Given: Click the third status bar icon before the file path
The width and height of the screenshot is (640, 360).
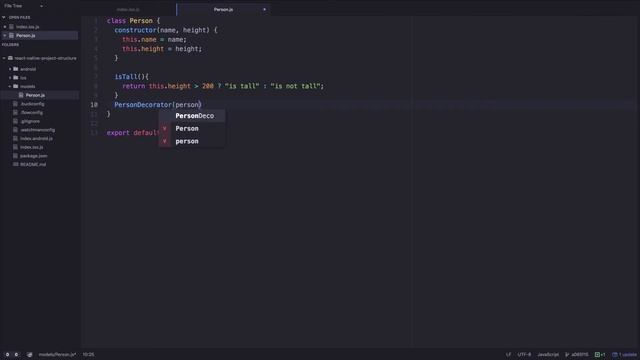Looking at the screenshot, I should (x=29, y=355).
